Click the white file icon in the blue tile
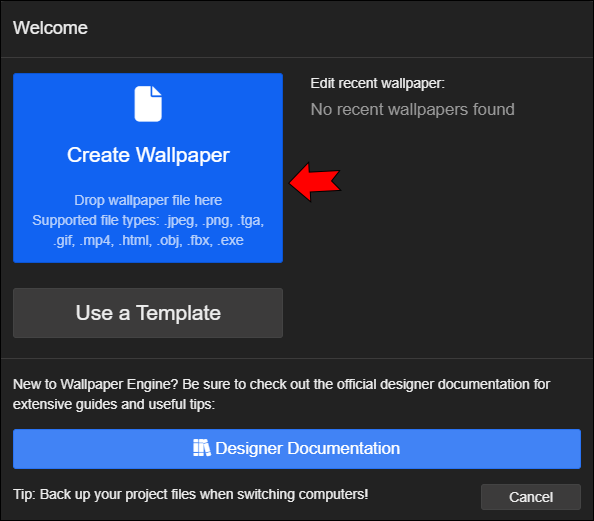594x521 pixels. (148, 104)
